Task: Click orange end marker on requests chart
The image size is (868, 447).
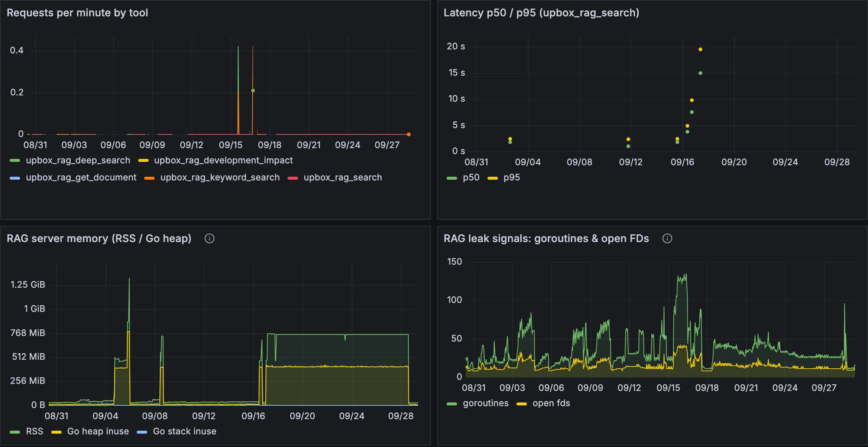Action: click(409, 134)
